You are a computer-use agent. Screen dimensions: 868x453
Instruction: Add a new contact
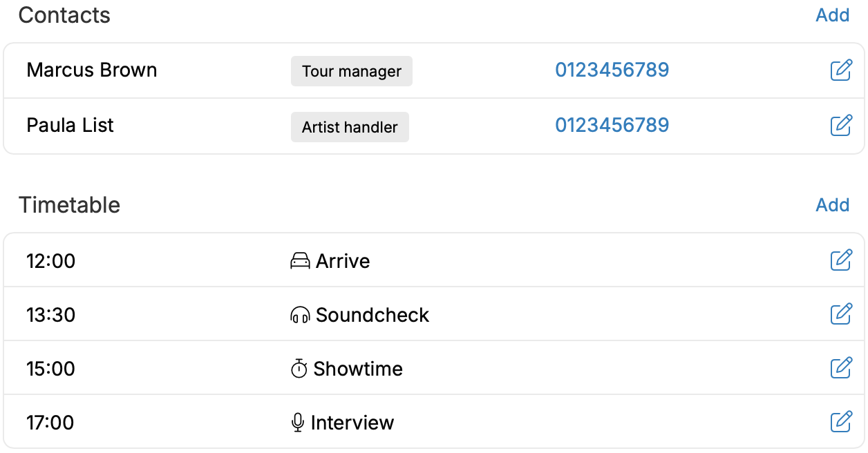tap(832, 15)
